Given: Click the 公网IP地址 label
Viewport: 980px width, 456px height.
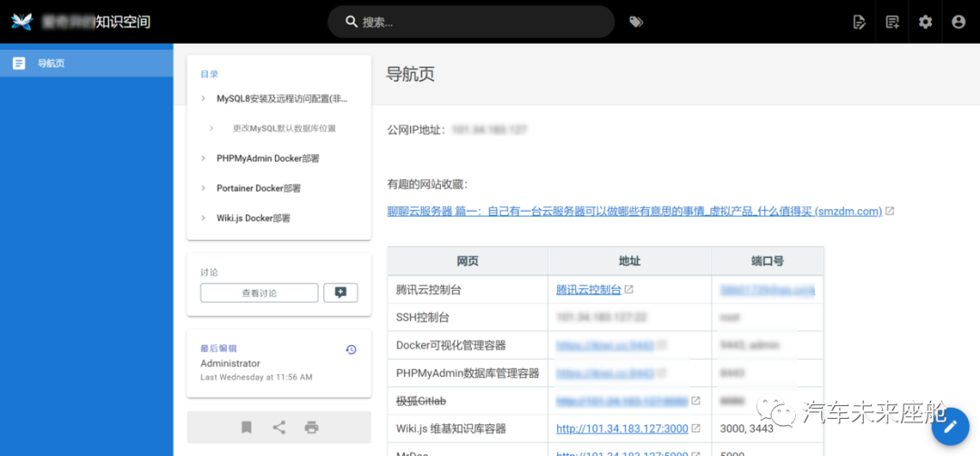Looking at the screenshot, I should (416, 130).
